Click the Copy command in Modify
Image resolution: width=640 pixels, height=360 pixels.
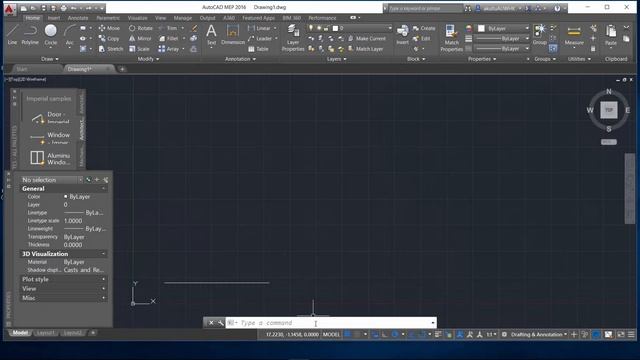[109, 38]
